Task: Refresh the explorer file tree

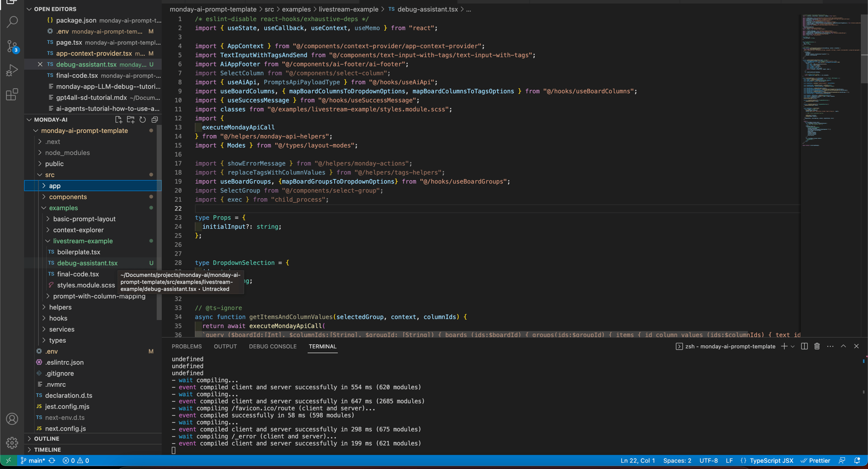Action: (142, 120)
